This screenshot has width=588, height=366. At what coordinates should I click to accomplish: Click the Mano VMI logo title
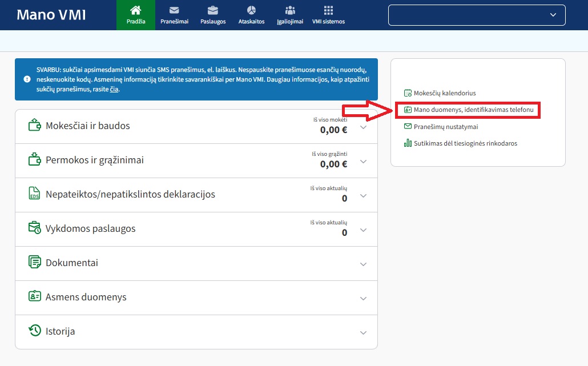pyautogui.click(x=51, y=15)
